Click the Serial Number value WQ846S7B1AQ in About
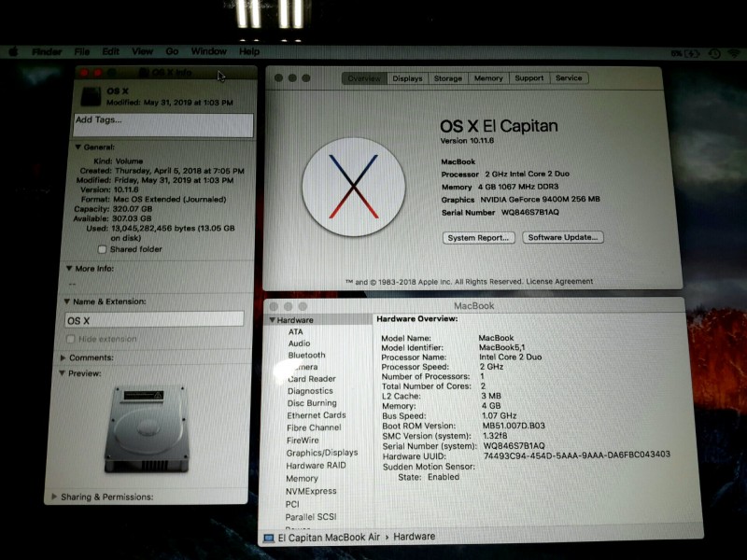Viewport: 747px width, 560px height. click(x=530, y=213)
